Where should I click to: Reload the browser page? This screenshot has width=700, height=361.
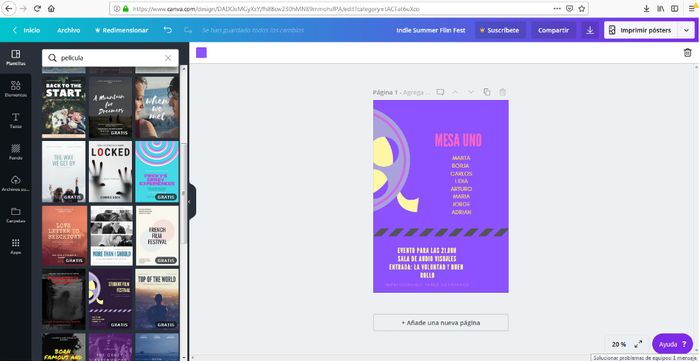38,8
